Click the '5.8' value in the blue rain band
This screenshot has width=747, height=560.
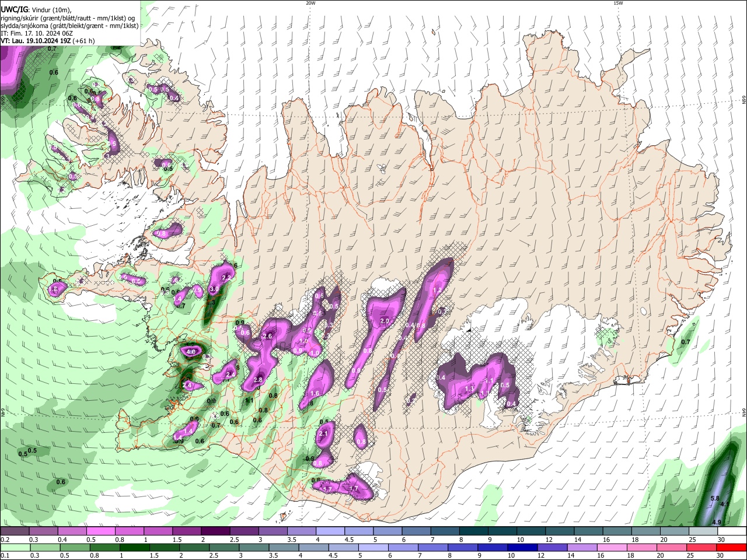point(714,499)
